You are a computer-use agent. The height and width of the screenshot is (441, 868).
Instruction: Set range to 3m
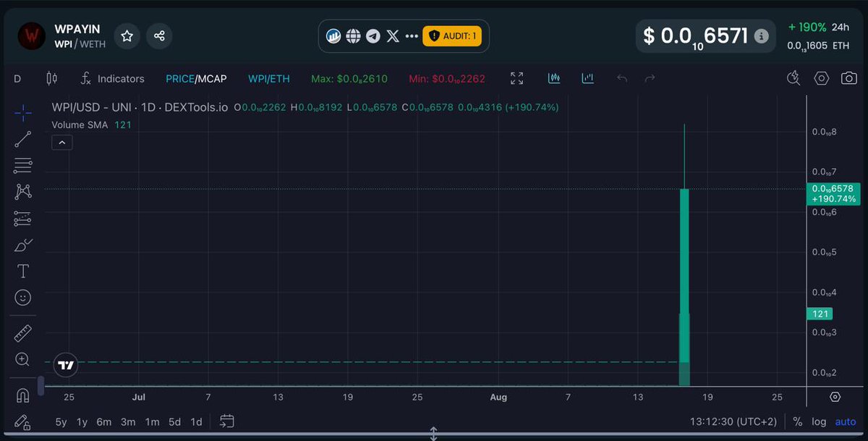(x=128, y=421)
